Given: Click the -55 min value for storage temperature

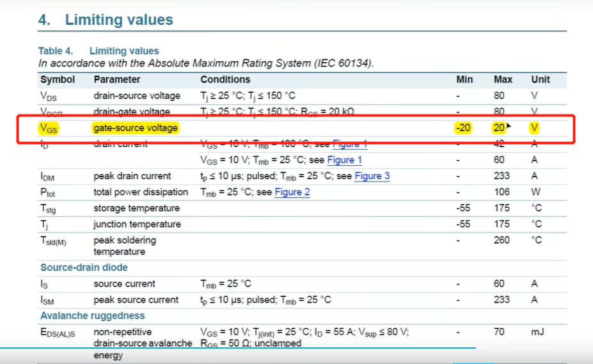Looking at the screenshot, I should (x=463, y=208).
